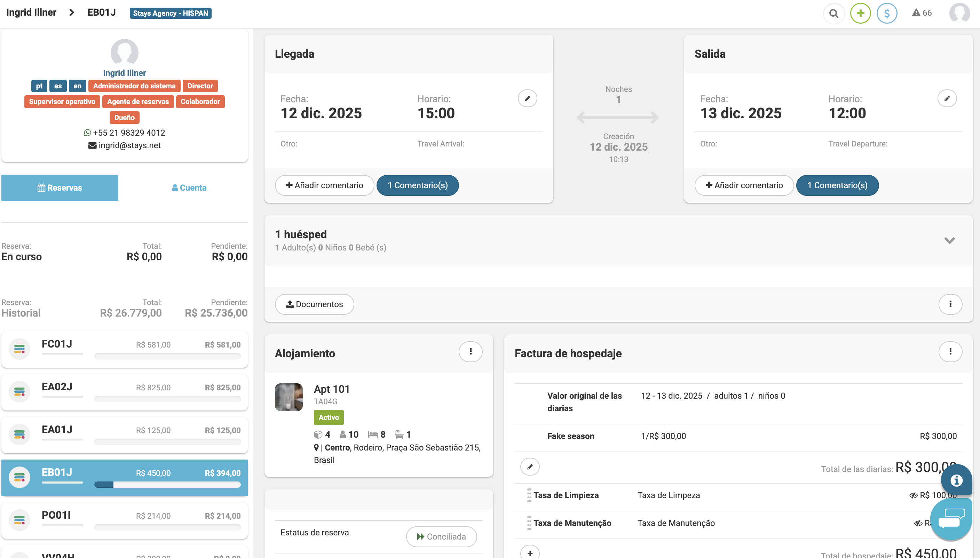Click the Apt 101 listing thumbnail
980x558 pixels.
(289, 397)
